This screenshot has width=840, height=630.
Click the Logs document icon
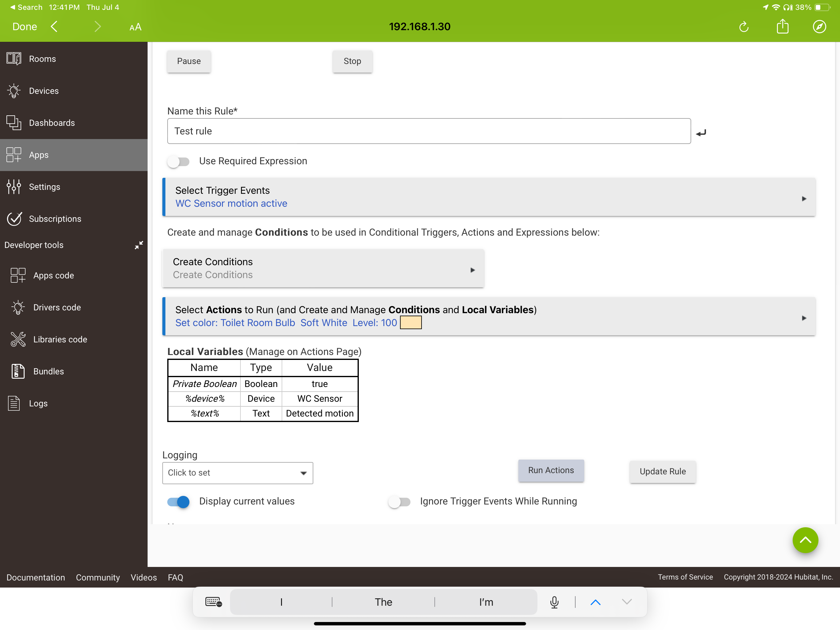[14, 403]
